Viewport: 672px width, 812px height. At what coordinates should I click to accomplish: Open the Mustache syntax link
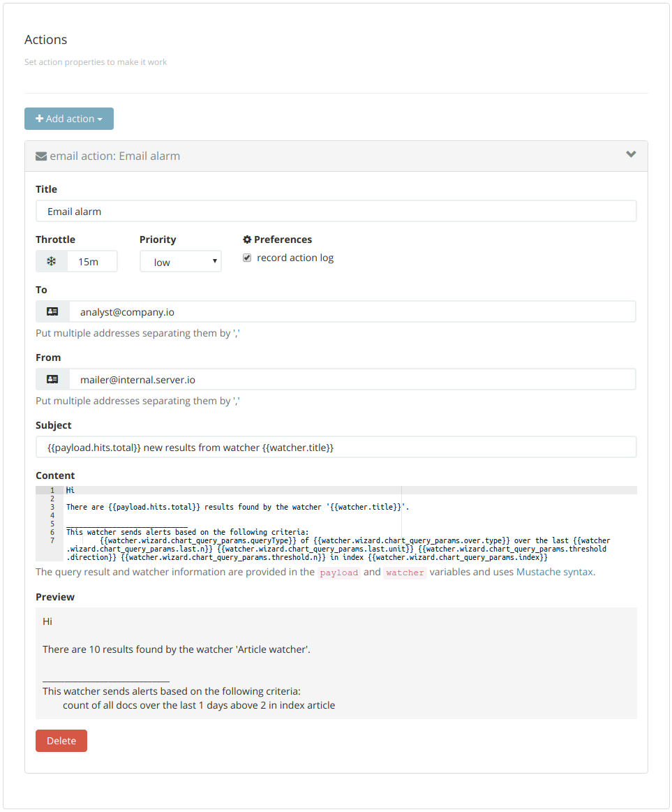(x=555, y=572)
